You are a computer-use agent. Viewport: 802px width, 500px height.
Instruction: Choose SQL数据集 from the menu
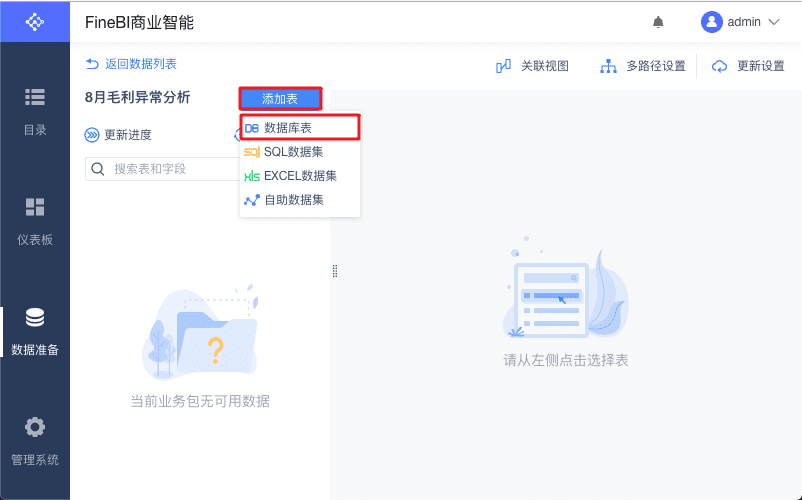click(300, 152)
